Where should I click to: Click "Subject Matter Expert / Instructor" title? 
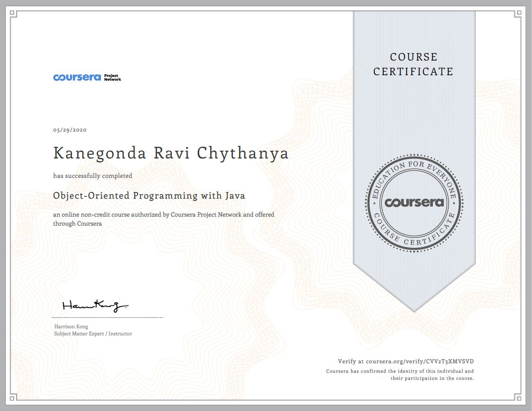click(x=93, y=334)
